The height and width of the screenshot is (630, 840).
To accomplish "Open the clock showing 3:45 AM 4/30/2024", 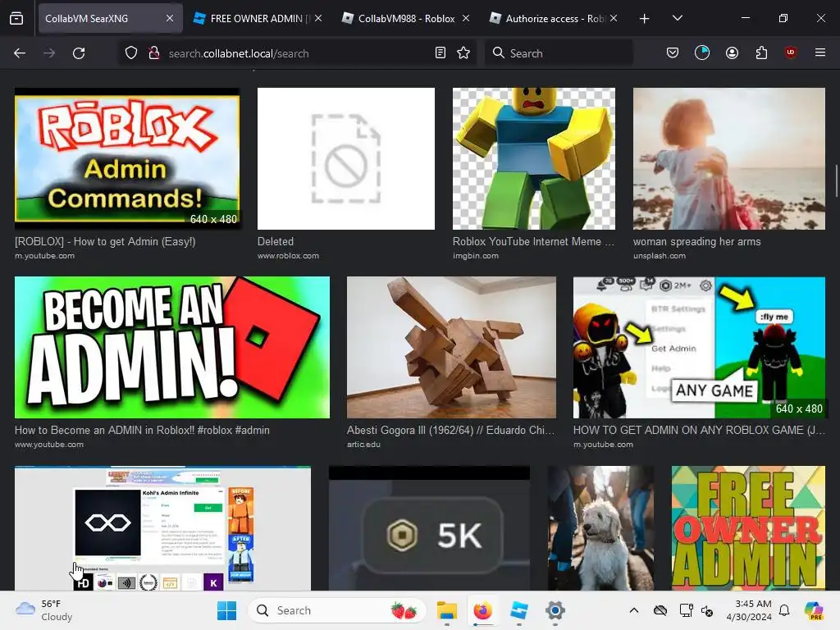I will pyautogui.click(x=750, y=610).
